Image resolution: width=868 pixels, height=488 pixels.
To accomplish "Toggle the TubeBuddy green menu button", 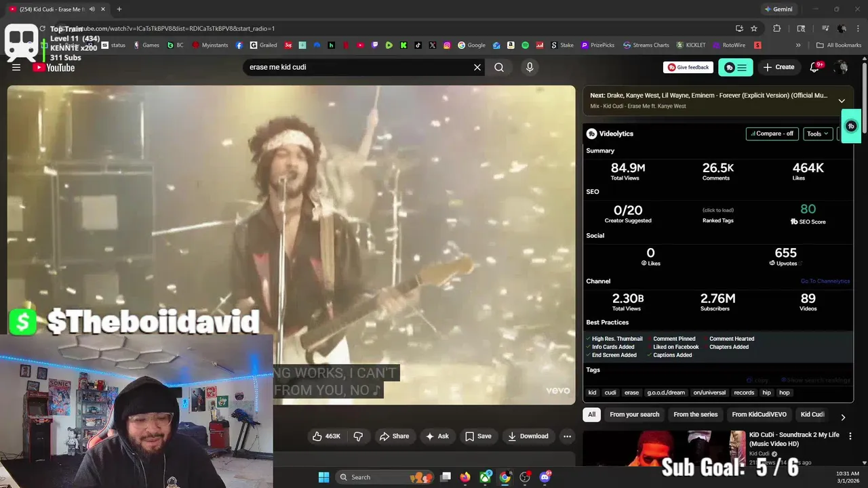I will point(736,67).
